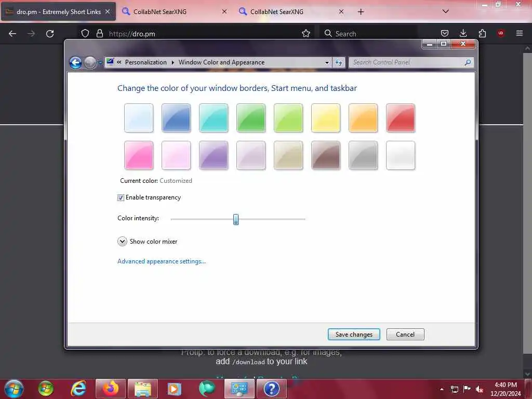Click Personalization in the breadcrumb
This screenshot has height=399, width=532.
coord(146,62)
